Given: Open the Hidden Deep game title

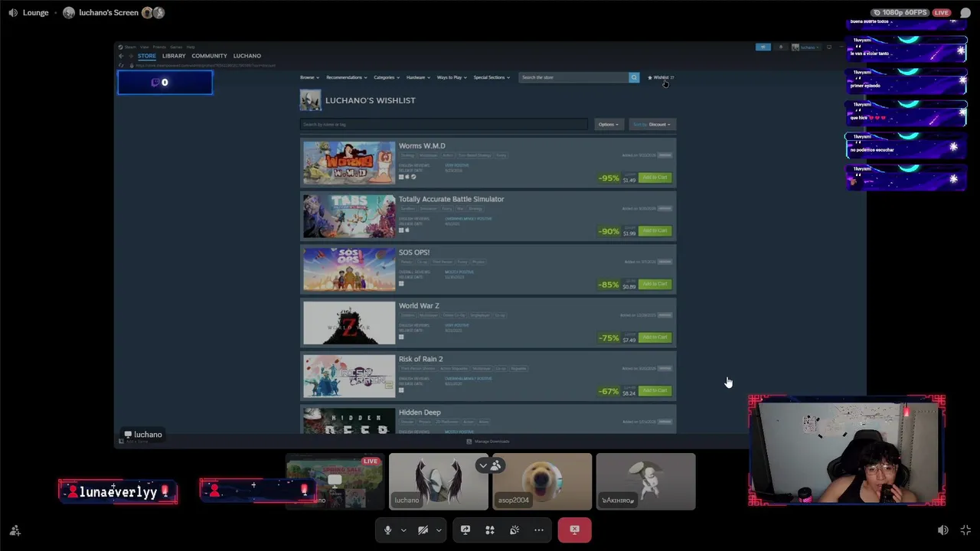Looking at the screenshot, I should pyautogui.click(x=420, y=412).
